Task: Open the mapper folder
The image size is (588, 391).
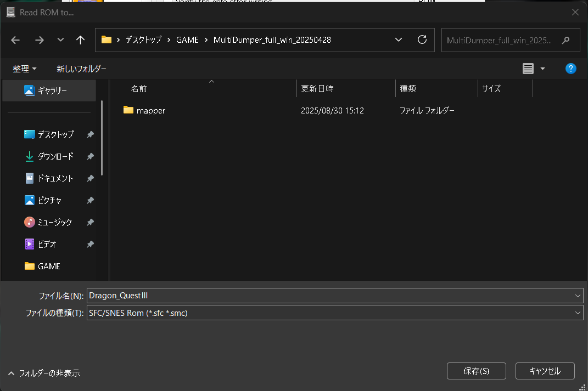Action: click(150, 110)
